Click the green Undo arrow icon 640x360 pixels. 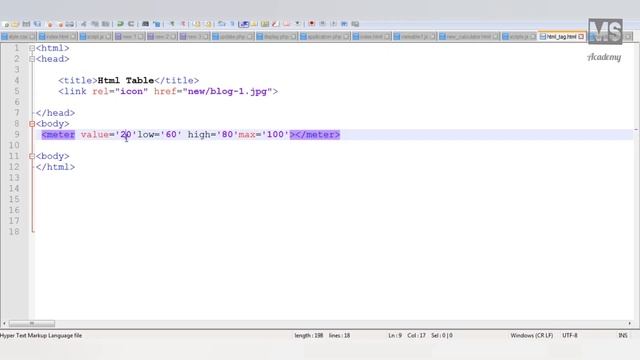(120, 24)
